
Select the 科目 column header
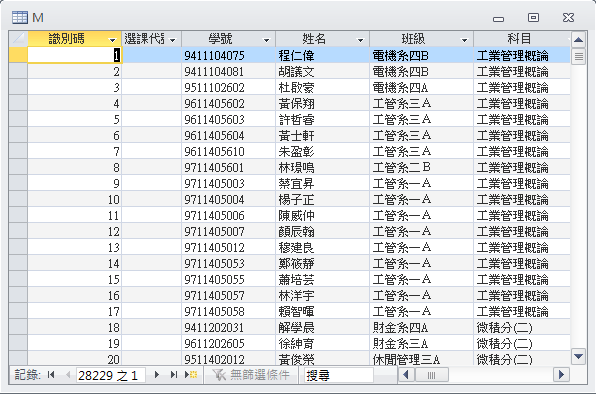(522, 39)
